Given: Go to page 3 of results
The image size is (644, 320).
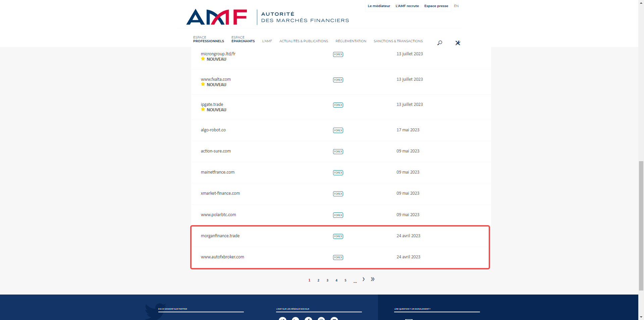Looking at the screenshot, I should pos(327,280).
